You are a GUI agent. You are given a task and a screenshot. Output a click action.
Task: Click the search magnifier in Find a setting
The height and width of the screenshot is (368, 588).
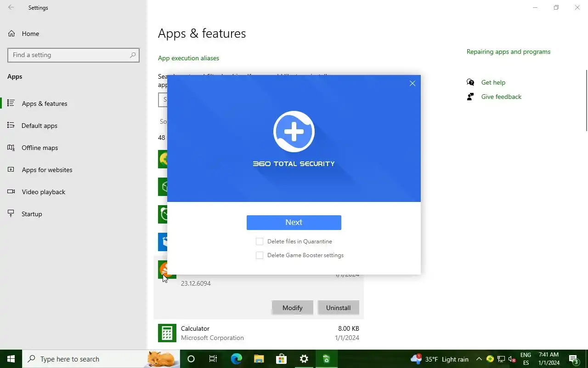click(x=133, y=55)
